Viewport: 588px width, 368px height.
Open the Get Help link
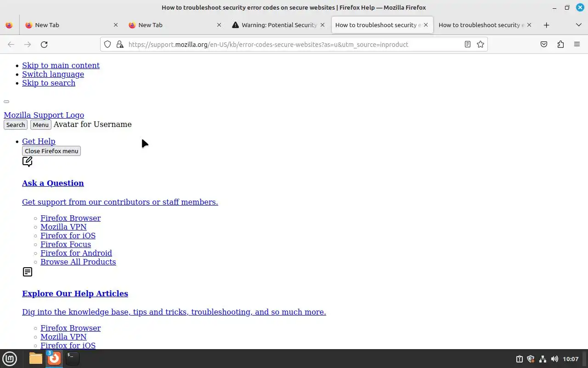39,141
